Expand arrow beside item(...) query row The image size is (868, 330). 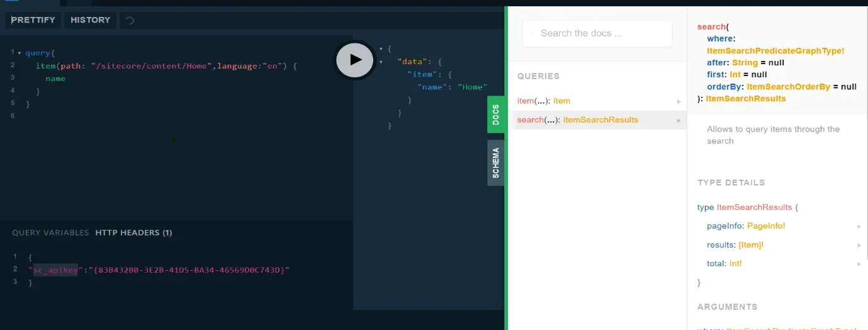click(679, 101)
